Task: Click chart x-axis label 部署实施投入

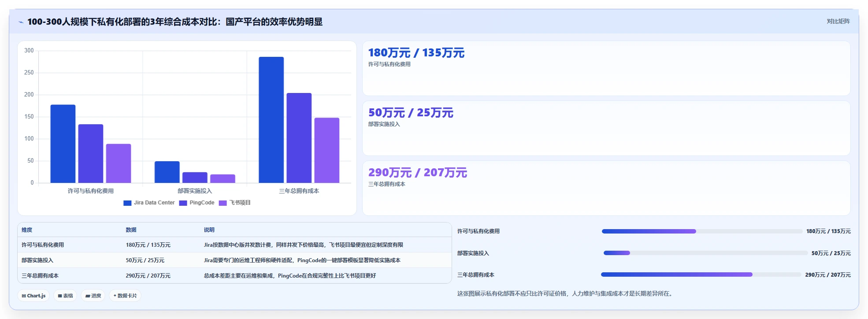Action: [195, 191]
